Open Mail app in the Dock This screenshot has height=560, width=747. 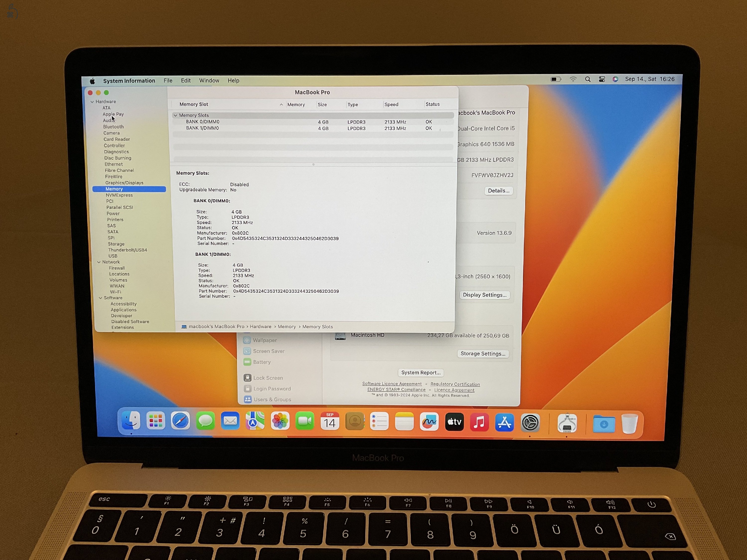[x=230, y=421]
